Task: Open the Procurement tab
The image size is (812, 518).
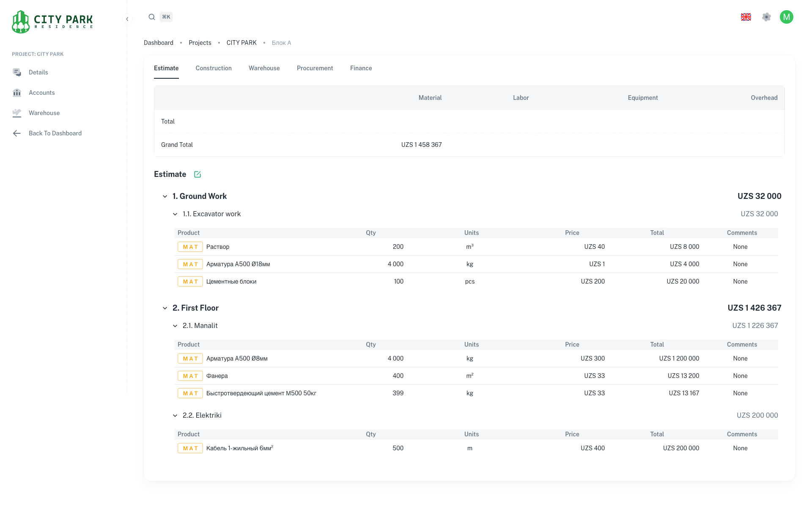Action: coord(315,68)
